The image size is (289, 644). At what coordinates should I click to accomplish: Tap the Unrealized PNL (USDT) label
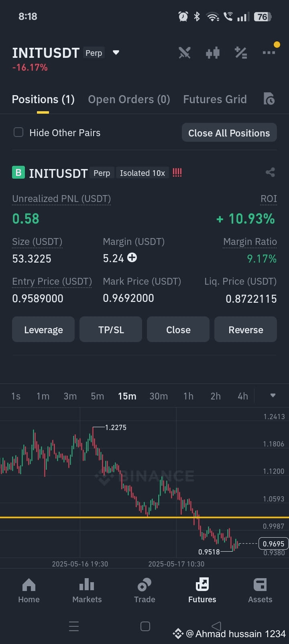coord(61,199)
